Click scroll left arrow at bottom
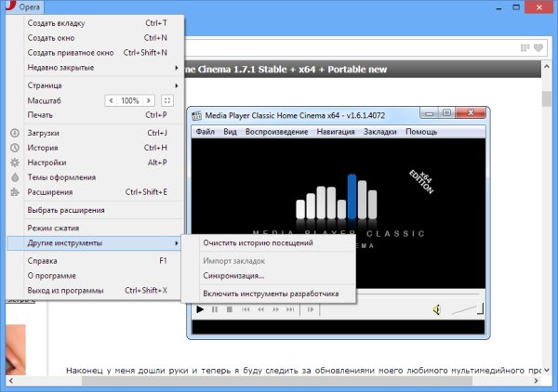Viewport: 558px width, 392px height. click(x=11, y=381)
